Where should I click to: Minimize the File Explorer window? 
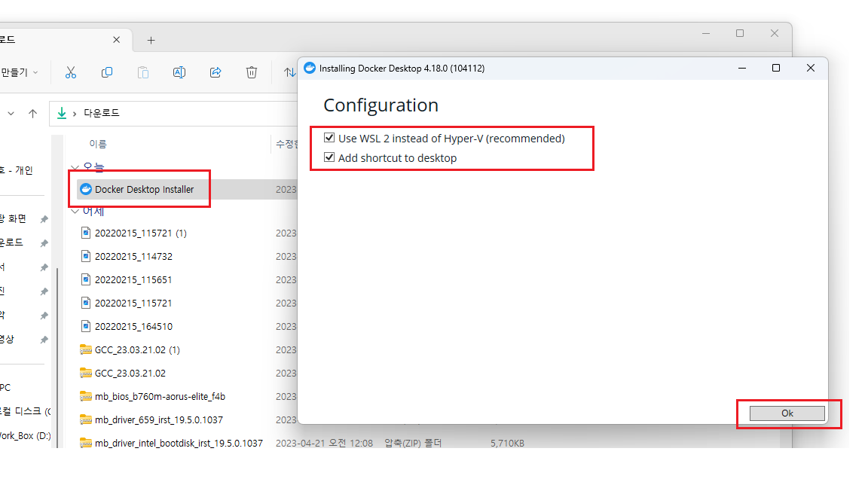pyautogui.click(x=706, y=34)
